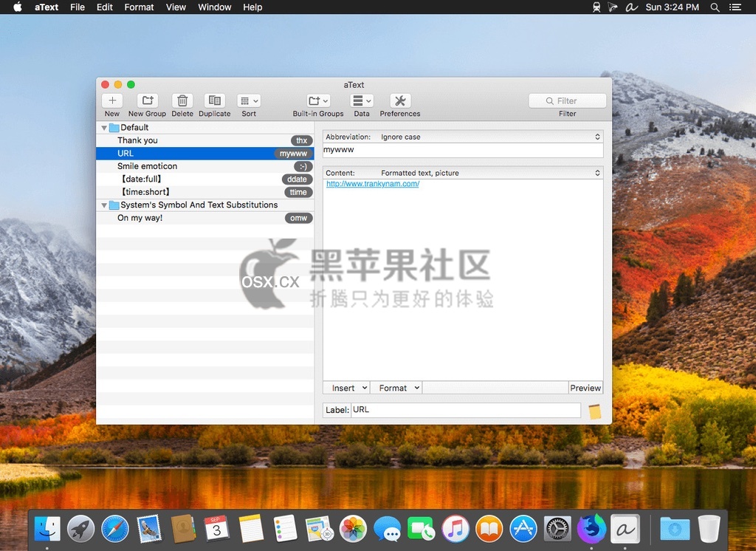Open aText Preferences from the toolbar

pyautogui.click(x=400, y=101)
